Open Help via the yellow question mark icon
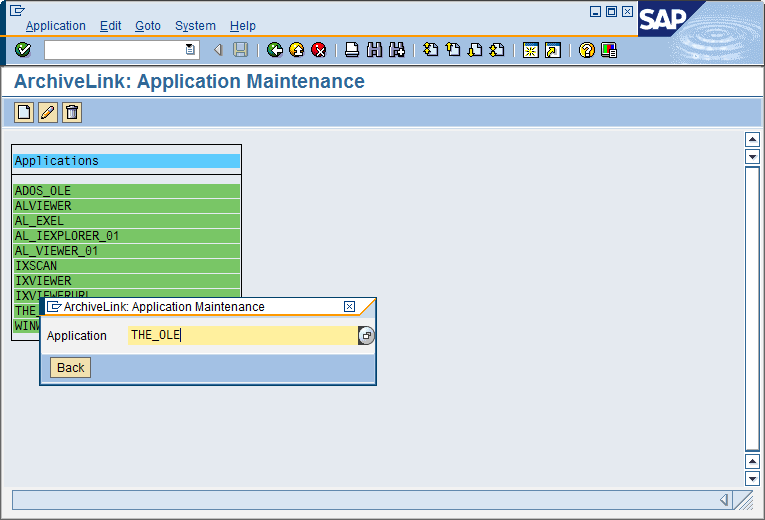This screenshot has width=765, height=520. click(587, 50)
